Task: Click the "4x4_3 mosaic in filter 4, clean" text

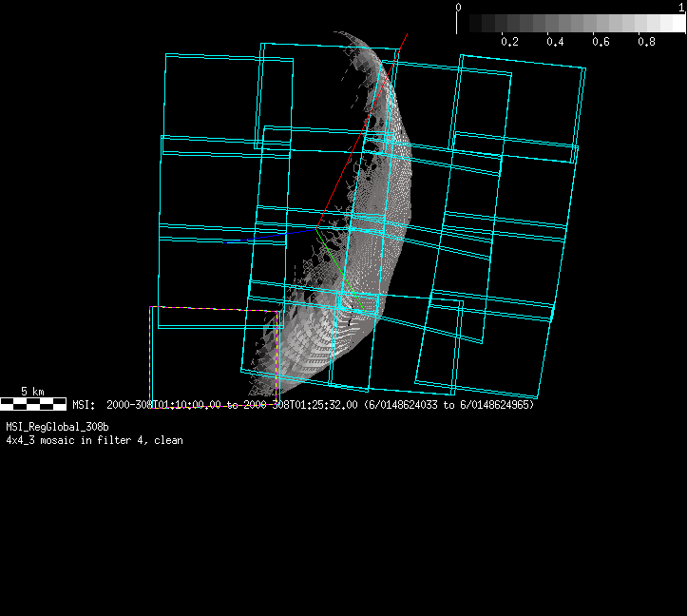Action: click(94, 440)
